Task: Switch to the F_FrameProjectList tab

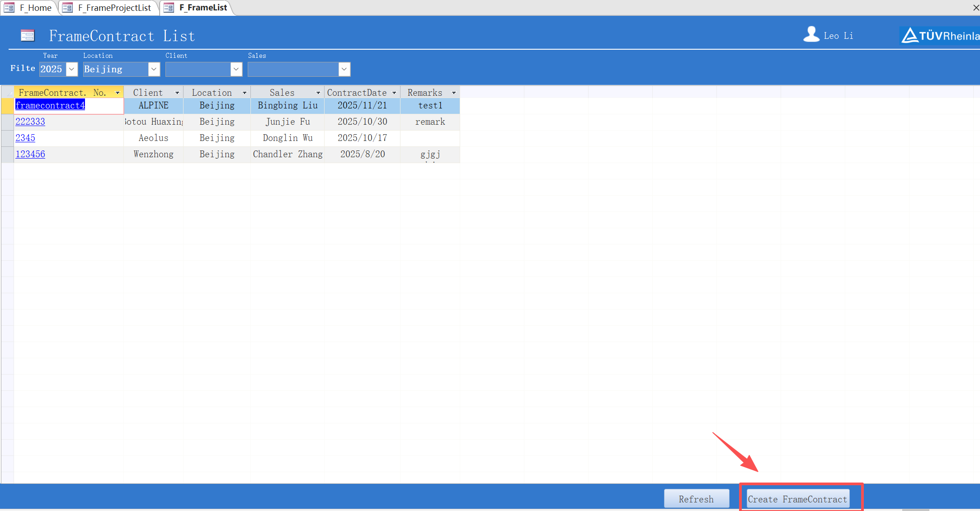Action: 114,8
